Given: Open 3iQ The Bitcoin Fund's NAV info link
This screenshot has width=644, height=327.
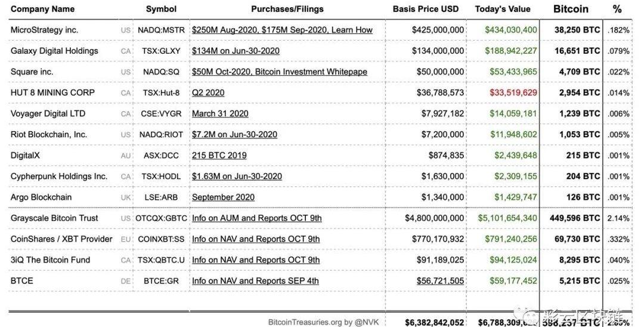Looking at the screenshot, I should click(x=256, y=260).
